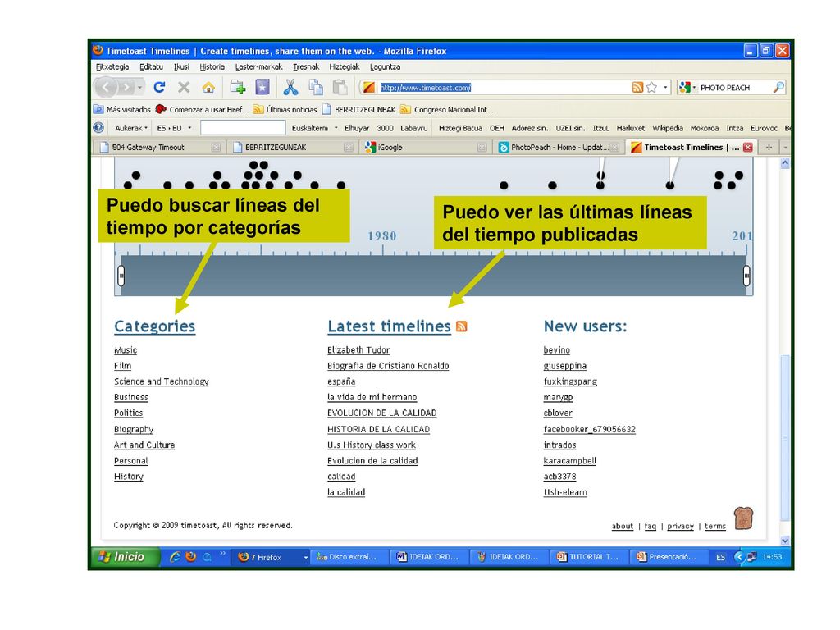The width and height of the screenshot is (840, 630).
Task: Open the ES · EU language dropdown
Action: pyautogui.click(x=174, y=128)
